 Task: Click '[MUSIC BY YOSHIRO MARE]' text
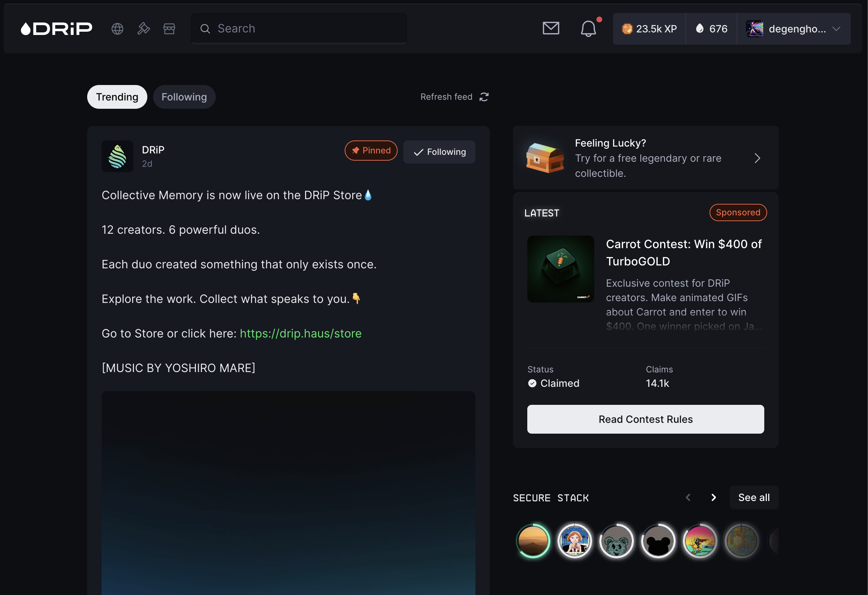(x=179, y=368)
